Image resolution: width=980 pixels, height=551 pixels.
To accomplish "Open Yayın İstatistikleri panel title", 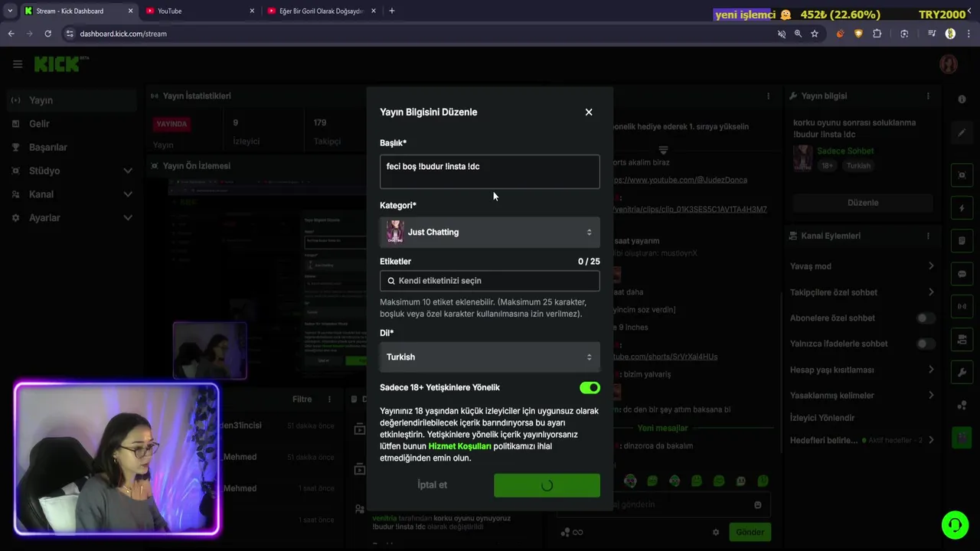I will tap(197, 96).
